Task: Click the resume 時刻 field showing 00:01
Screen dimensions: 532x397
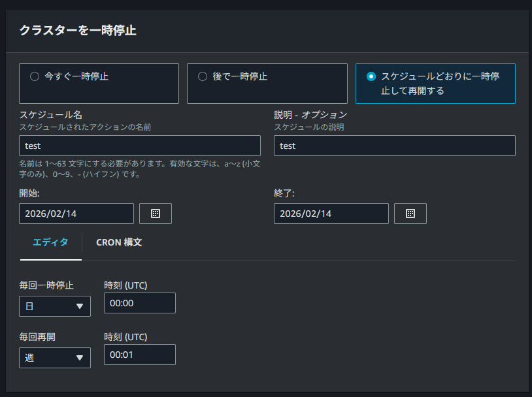Action: [x=140, y=355]
